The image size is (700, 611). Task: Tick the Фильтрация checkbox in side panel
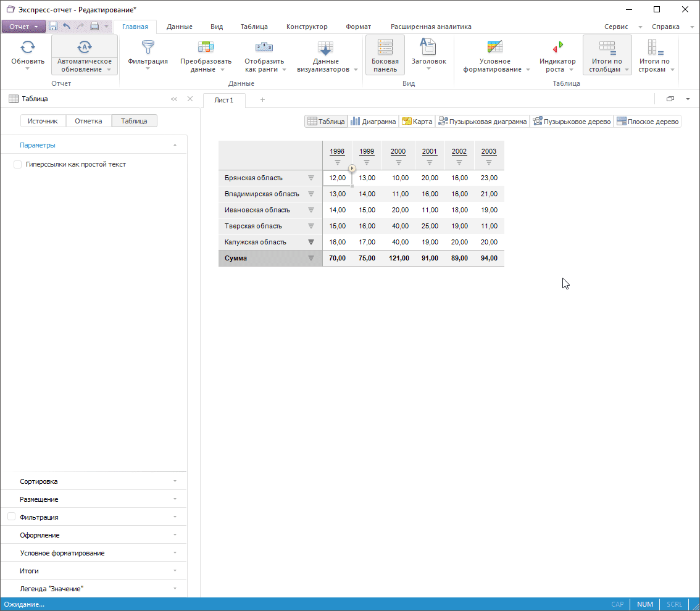click(11, 517)
